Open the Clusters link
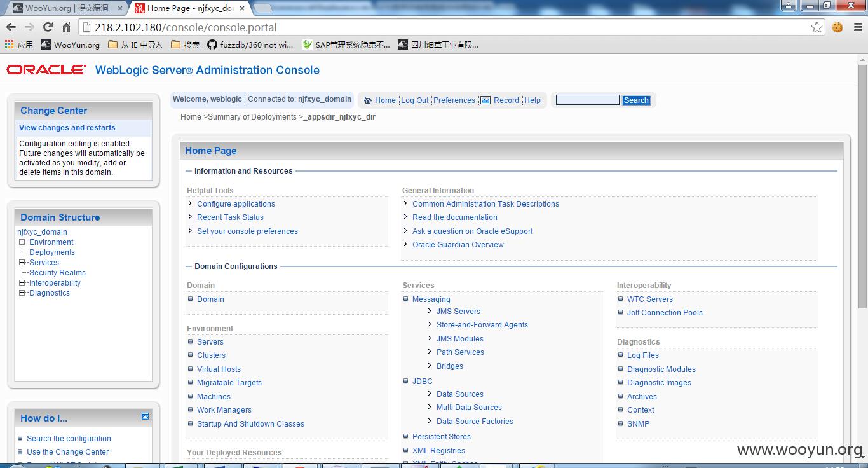This screenshot has width=868, height=468. 211,355
